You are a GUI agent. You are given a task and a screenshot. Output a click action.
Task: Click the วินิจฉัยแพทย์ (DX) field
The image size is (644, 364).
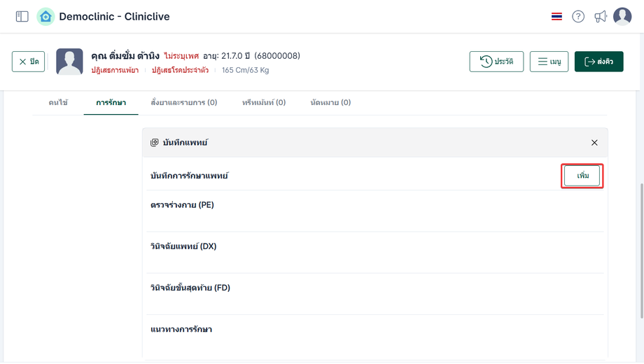(x=374, y=260)
